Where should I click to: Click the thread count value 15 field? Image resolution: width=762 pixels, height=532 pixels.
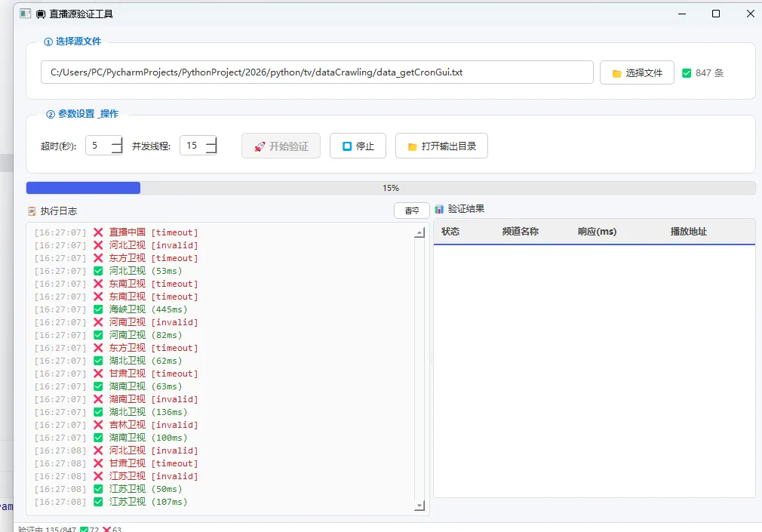coord(192,146)
